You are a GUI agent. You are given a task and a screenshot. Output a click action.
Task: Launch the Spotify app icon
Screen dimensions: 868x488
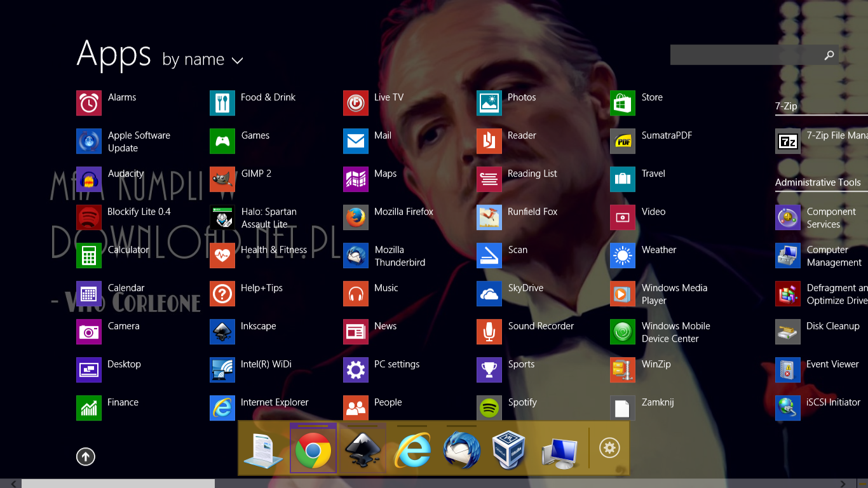click(489, 408)
